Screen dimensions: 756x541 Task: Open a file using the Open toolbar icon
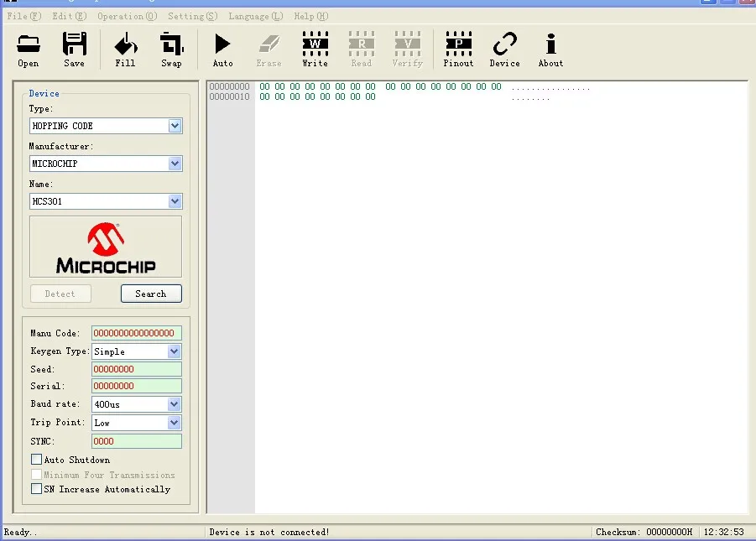[28, 49]
